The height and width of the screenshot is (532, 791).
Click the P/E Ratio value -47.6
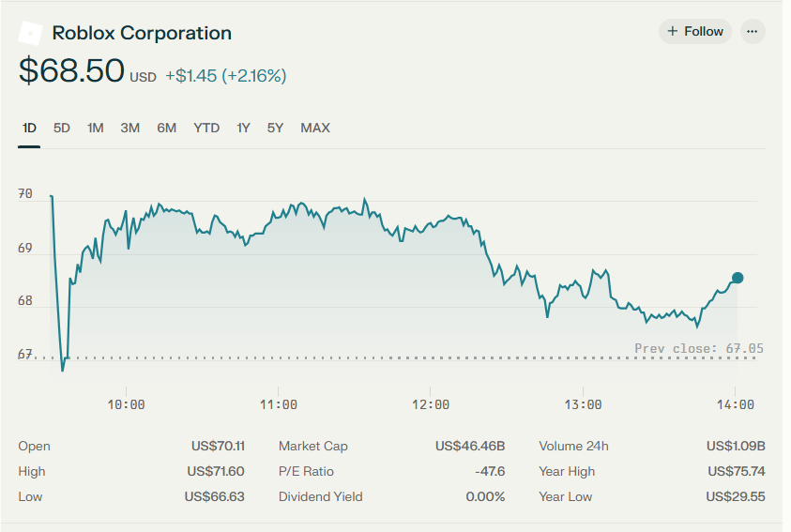pyautogui.click(x=490, y=472)
